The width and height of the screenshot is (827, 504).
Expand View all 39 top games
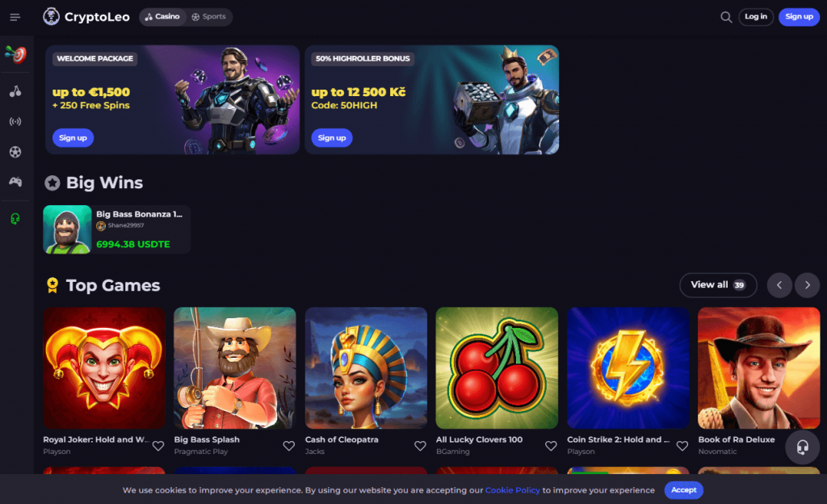[718, 285]
